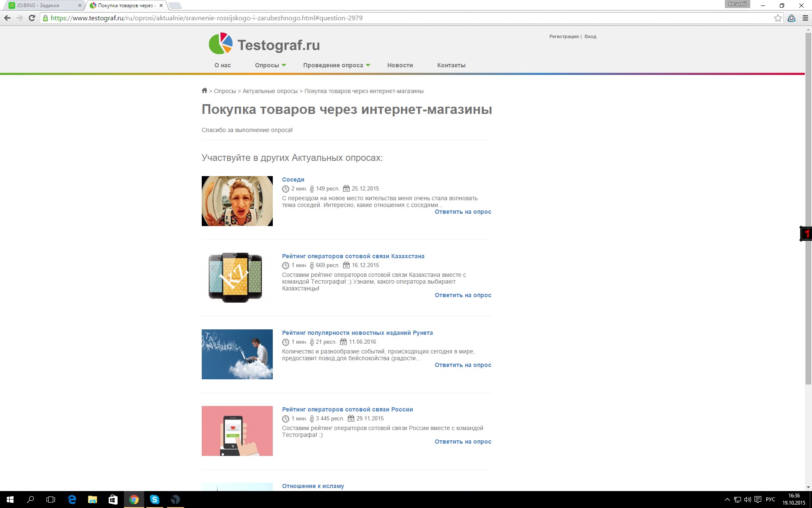Open the Chrome menu icon
The image size is (812, 508).
pos(805,18)
